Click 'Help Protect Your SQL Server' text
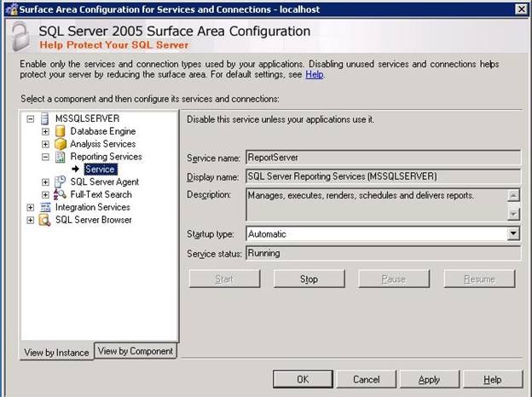 pyautogui.click(x=114, y=45)
